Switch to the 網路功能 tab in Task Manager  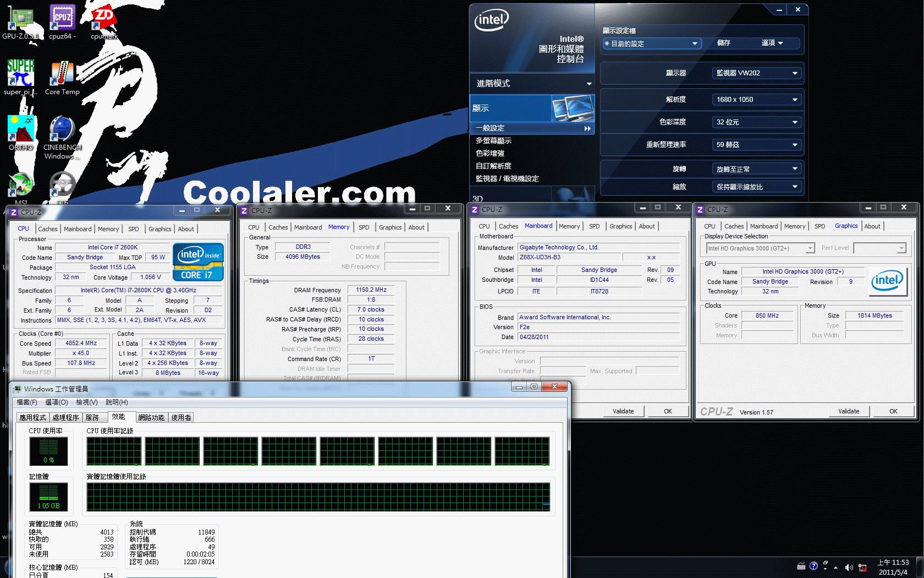click(152, 418)
